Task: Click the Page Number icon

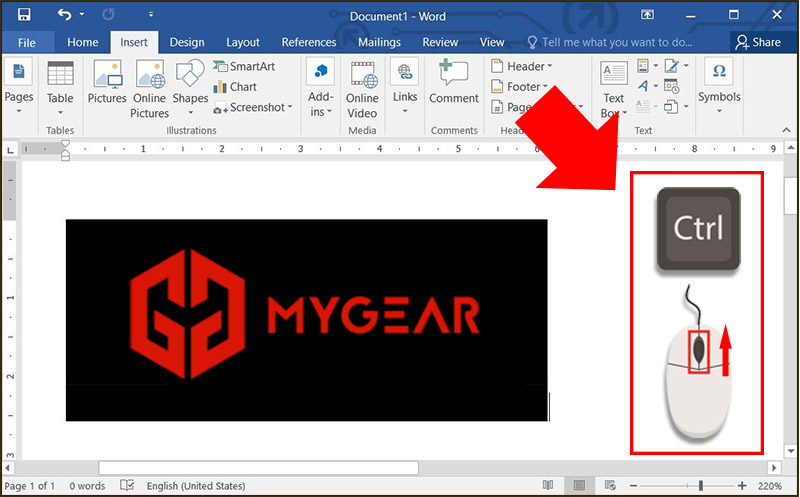Action: pyautogui.click(x=497, y=107)
